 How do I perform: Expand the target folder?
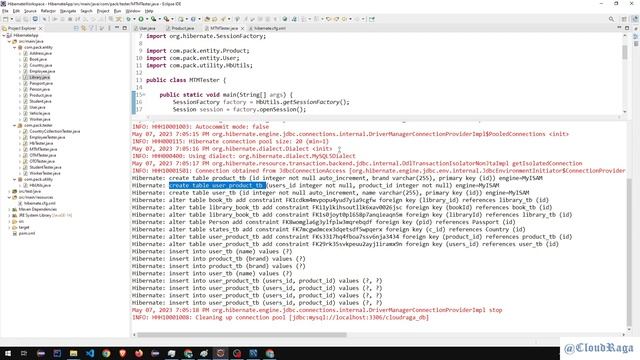[9, 227]
